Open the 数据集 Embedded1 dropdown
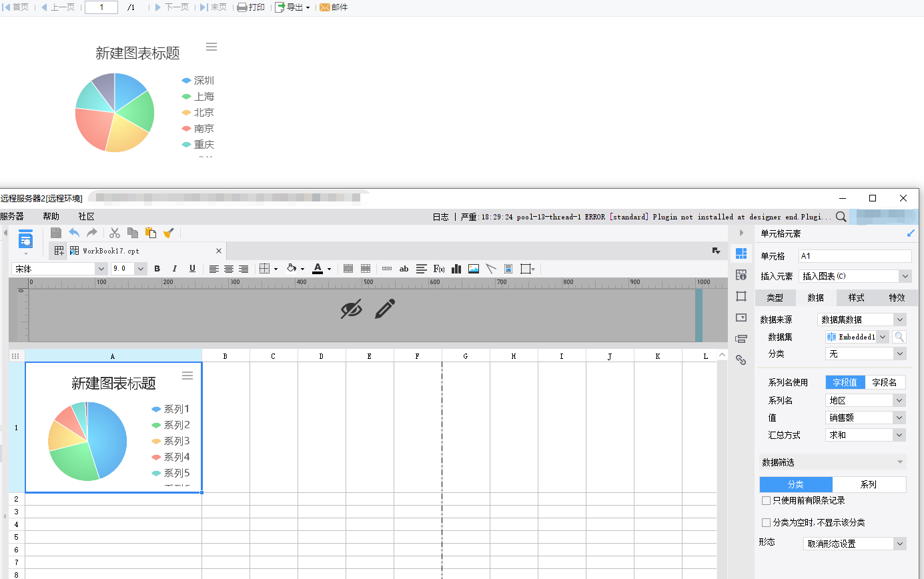 click(x=857, y=338)
